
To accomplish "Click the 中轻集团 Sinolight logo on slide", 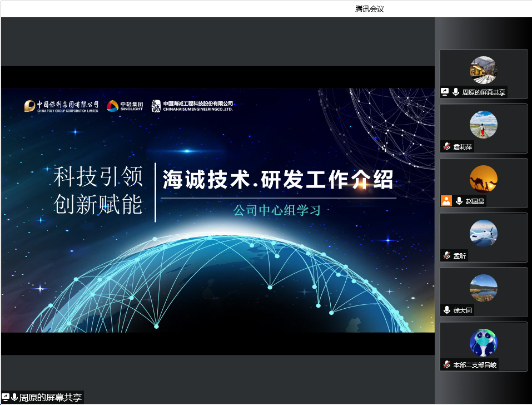I will (x=125, y=106).
